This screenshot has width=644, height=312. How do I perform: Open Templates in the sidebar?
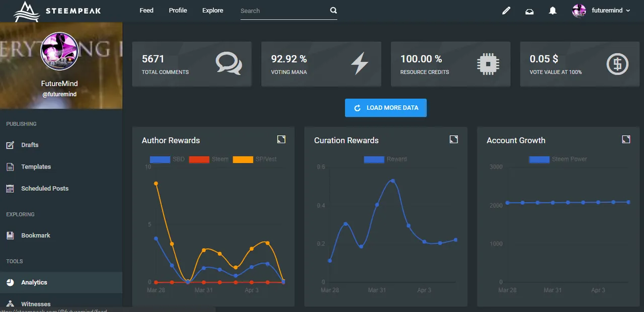coord(36,167)
